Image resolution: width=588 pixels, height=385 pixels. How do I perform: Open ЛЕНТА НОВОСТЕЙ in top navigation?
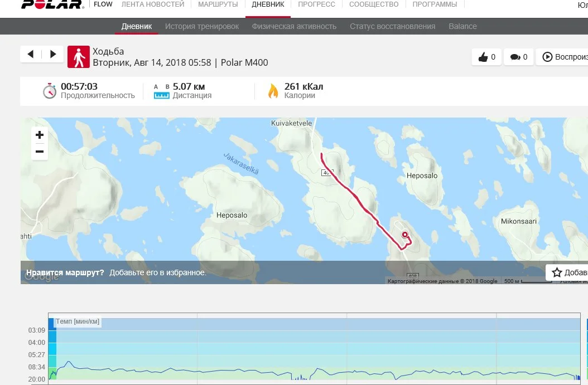(x=153, y=4)
